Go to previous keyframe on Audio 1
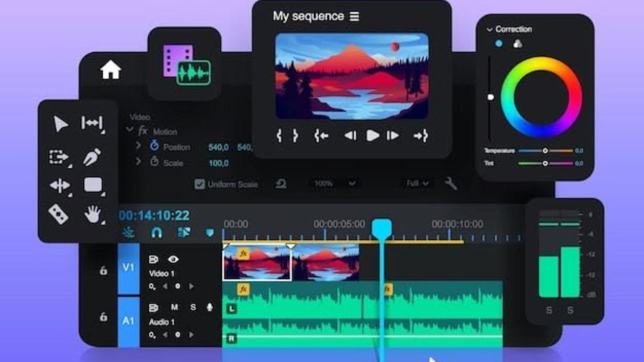 tap(165, 335)
